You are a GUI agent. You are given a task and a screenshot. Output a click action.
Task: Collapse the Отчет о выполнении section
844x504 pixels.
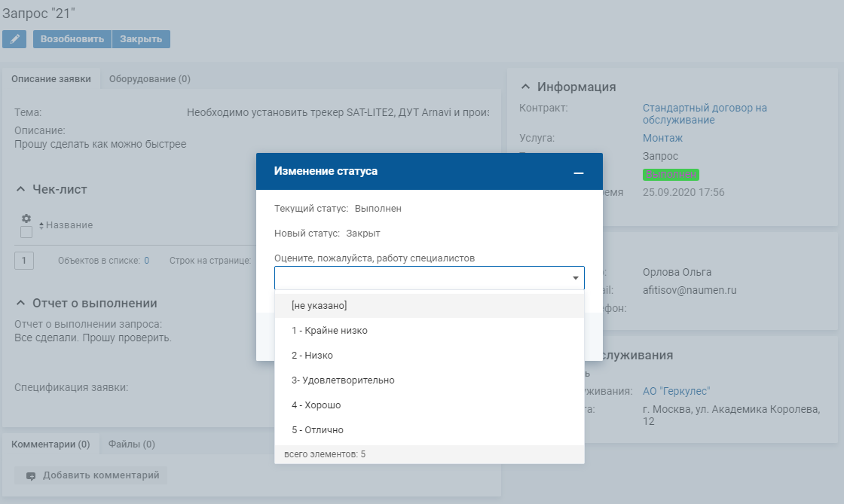point(20,304)
